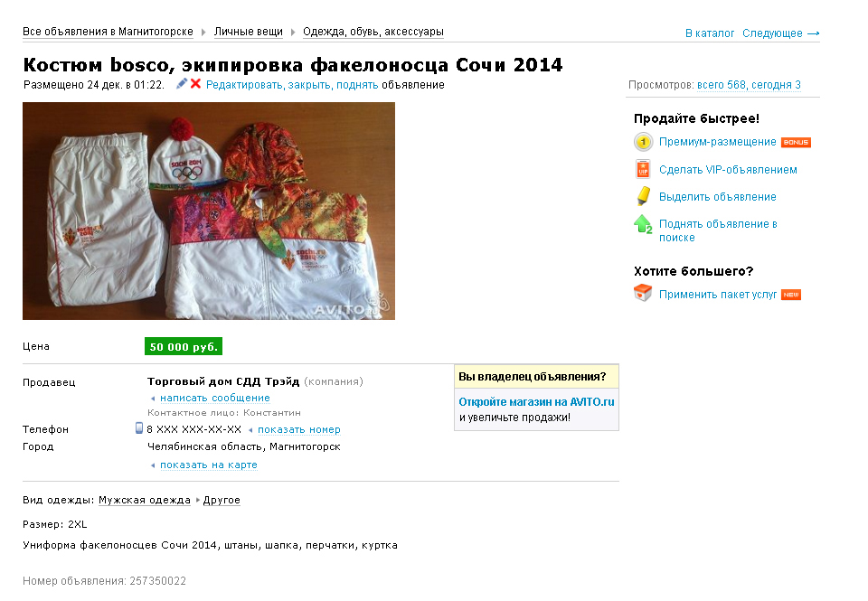Click the red X close-listing icon
The height and width of the screenshot is (601, 868).
(195, 83)
